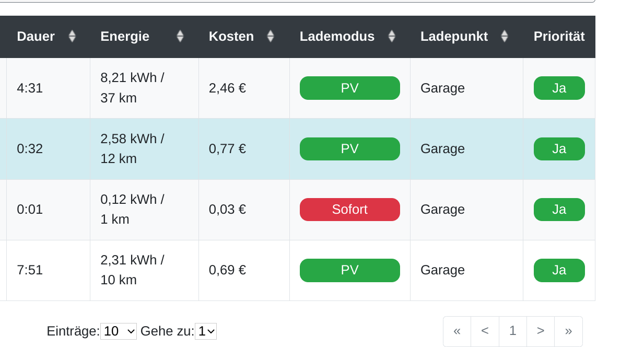Image resolution: width=644 pixels, height=347 pixels.
Task: Click the red Sofort charge mode badge
Action: [x=349, y=210]
